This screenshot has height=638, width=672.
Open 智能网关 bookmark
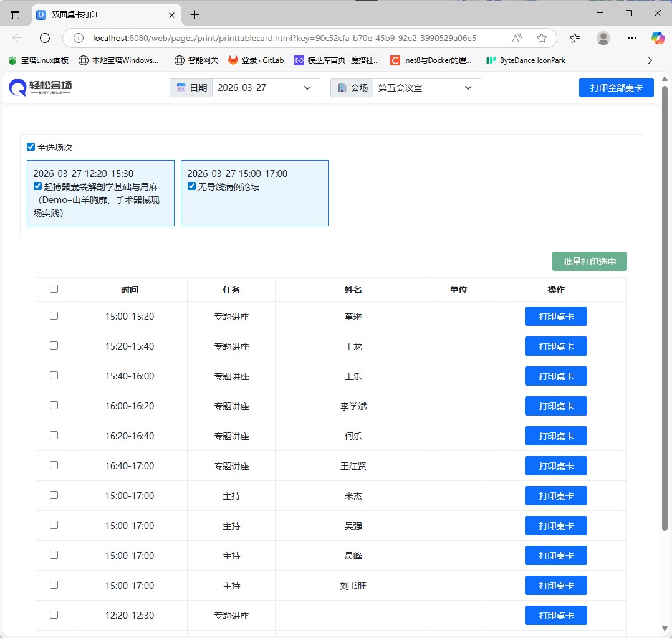coord(196,60)
